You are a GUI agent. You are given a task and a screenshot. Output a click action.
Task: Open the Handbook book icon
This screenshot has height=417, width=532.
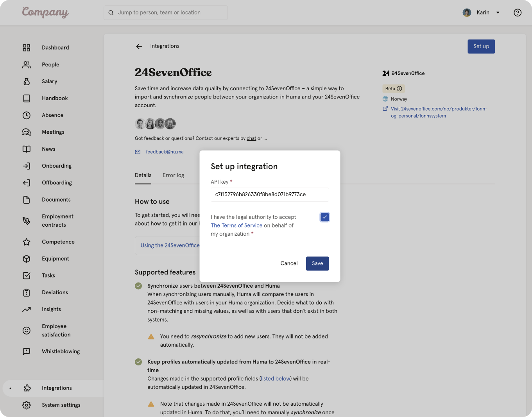[x=27, y=98]
